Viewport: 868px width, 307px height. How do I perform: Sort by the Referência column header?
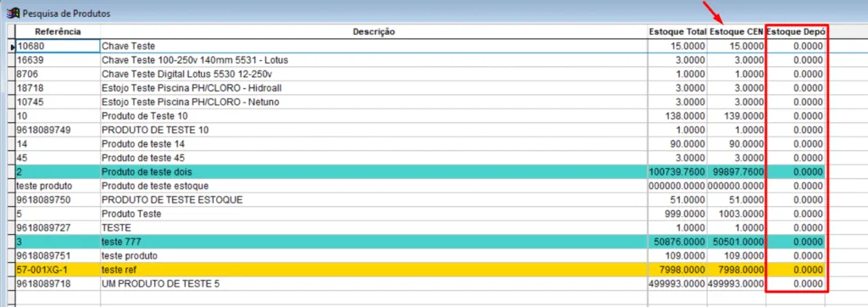point(58,32)
